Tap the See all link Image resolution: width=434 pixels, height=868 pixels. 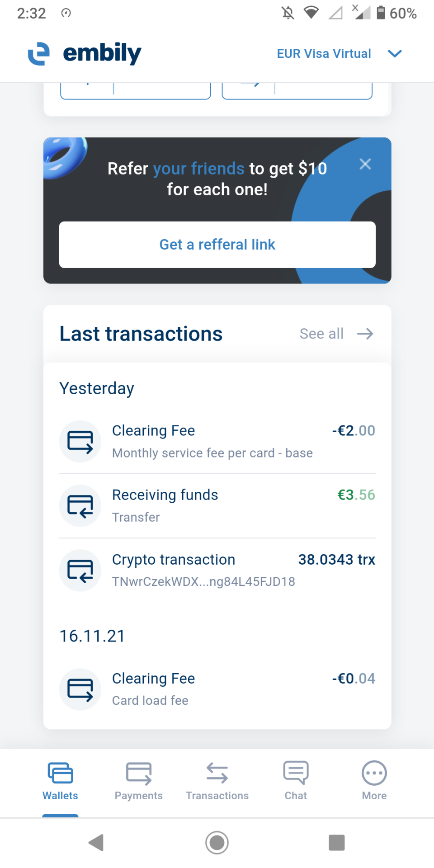click(321, 334)
